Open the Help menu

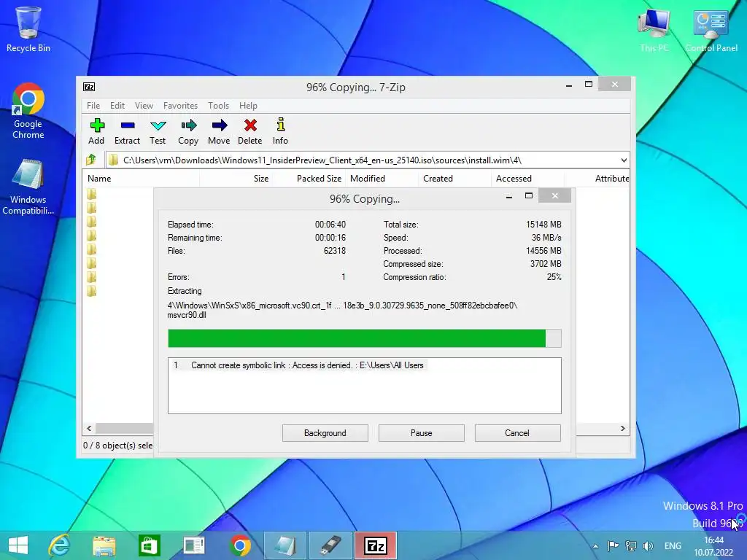(248, 105)
